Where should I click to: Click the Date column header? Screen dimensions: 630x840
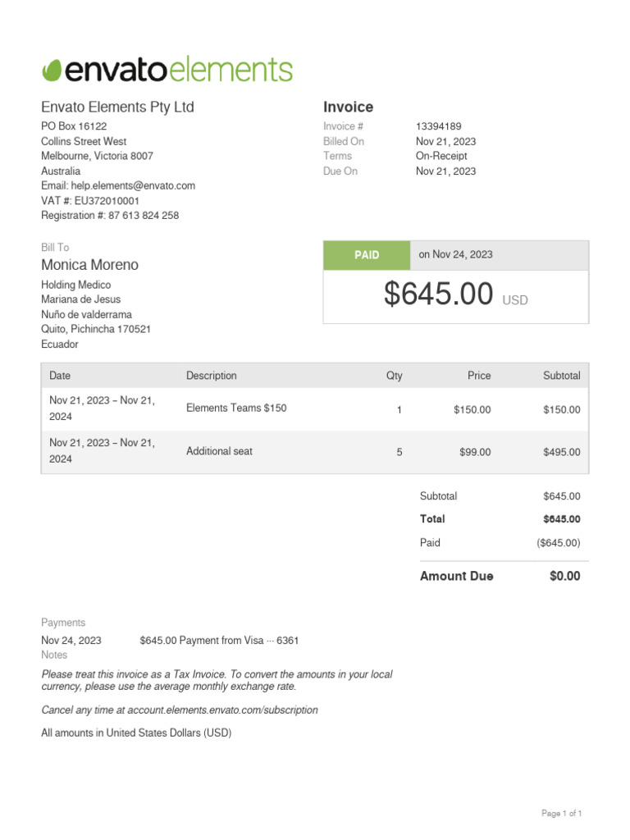pos(60,376)
